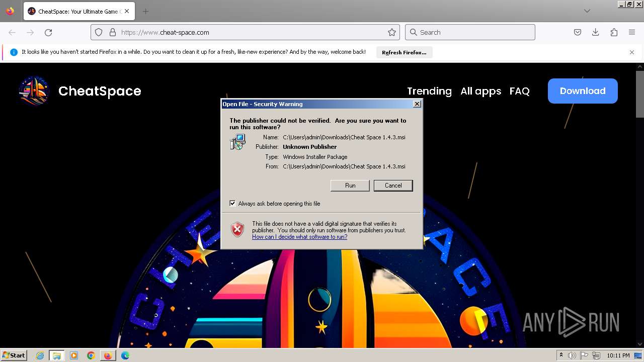This screenshot has height=362, width=644.
Task: Click the network tray icon
Action: pyautogui.click(x=596, y=355)
